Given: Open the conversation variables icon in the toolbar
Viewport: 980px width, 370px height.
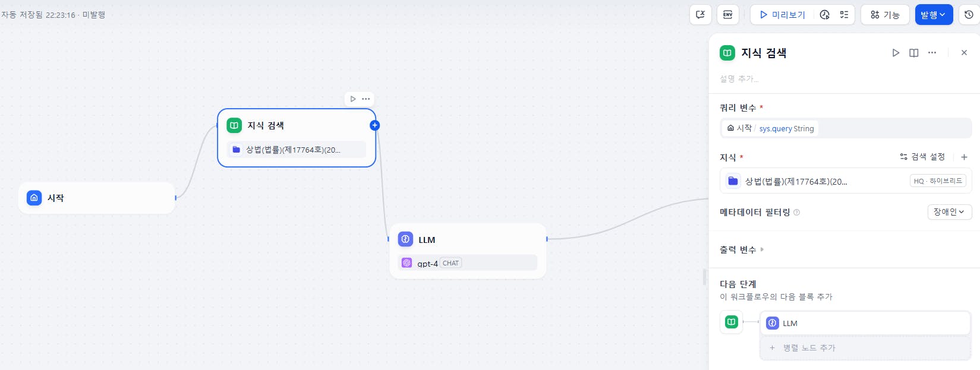Looking at the screenshot, I should click(700, 14).
